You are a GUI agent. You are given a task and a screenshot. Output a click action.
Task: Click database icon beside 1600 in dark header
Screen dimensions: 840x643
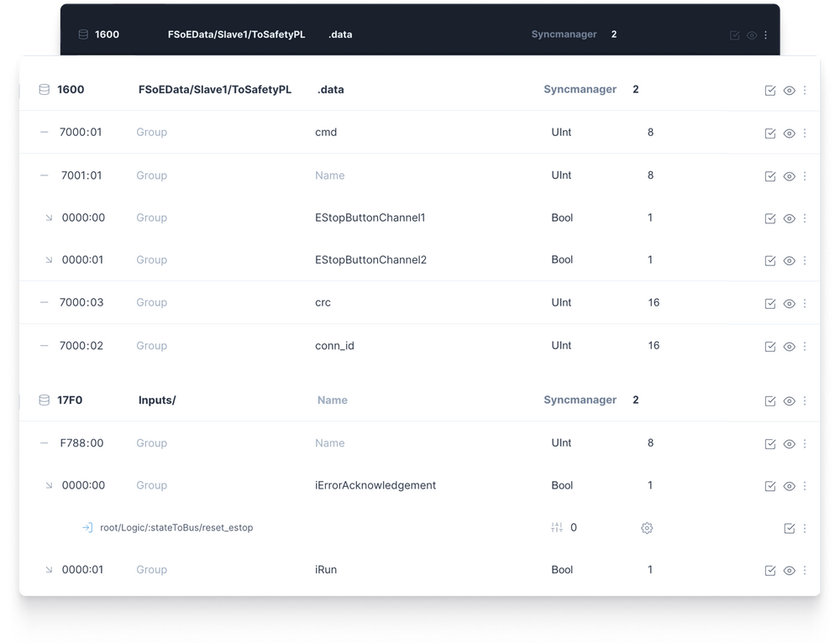click(x=83, y=34)
